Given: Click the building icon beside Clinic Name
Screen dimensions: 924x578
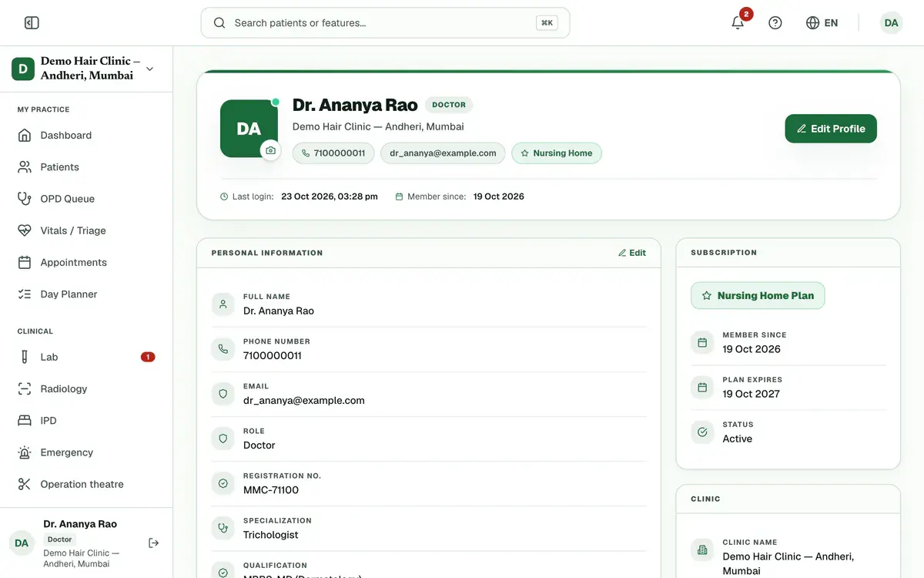Looking at the screenshot, I should [x=702, y=550].
